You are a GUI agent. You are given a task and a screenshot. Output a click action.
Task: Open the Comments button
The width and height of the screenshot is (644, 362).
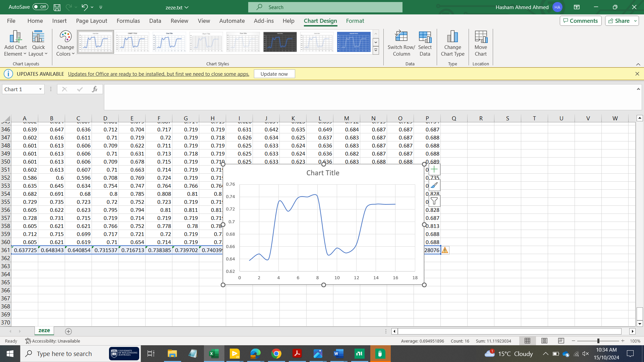pos(580,21)
